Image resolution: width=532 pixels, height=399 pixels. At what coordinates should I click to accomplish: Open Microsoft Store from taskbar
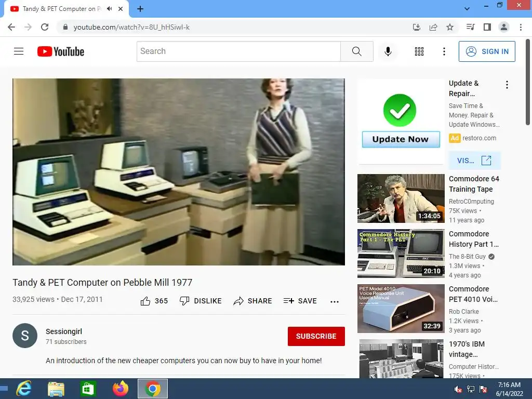coord(88,389)
